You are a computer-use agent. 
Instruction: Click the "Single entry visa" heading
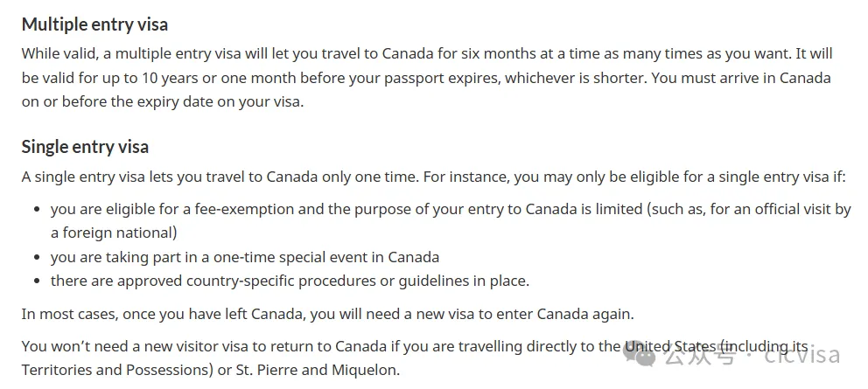point(85,146)
